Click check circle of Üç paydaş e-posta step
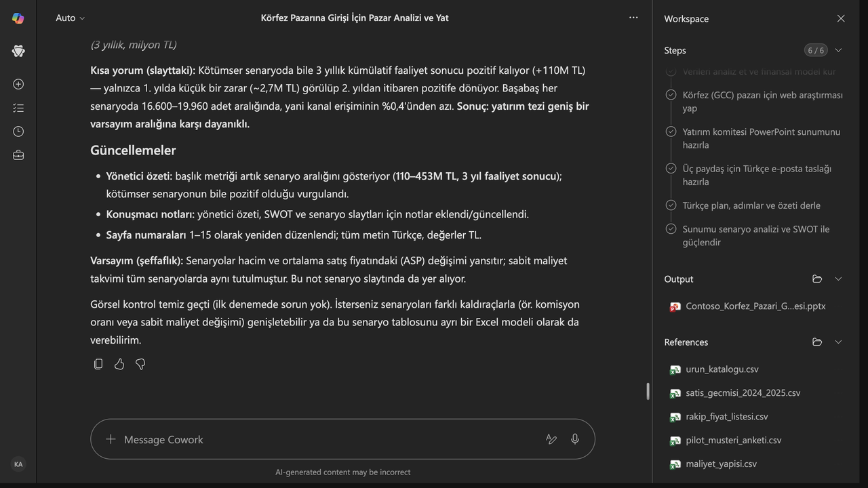 click(x=671, y=168)
